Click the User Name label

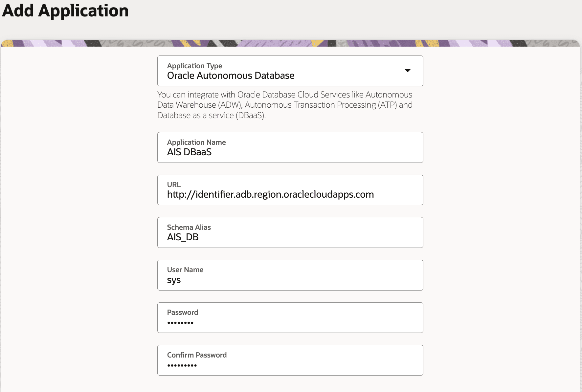coord(185,270)
